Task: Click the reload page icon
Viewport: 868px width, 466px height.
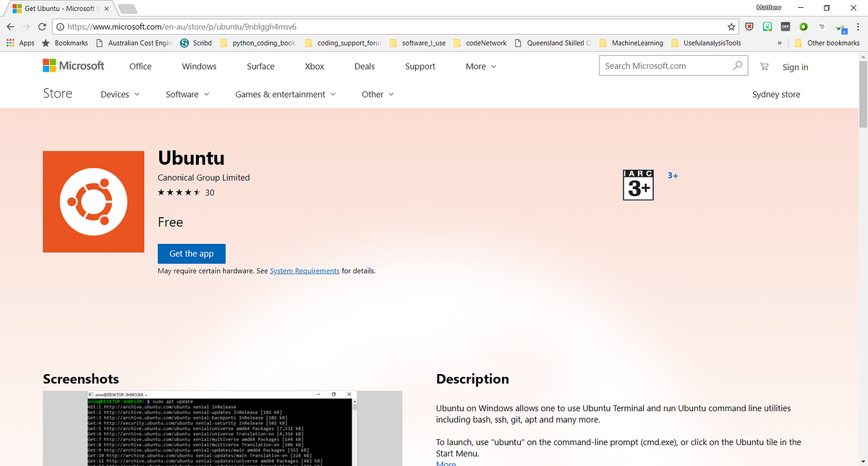Action: pyautogui.click(x=41, y=25)
